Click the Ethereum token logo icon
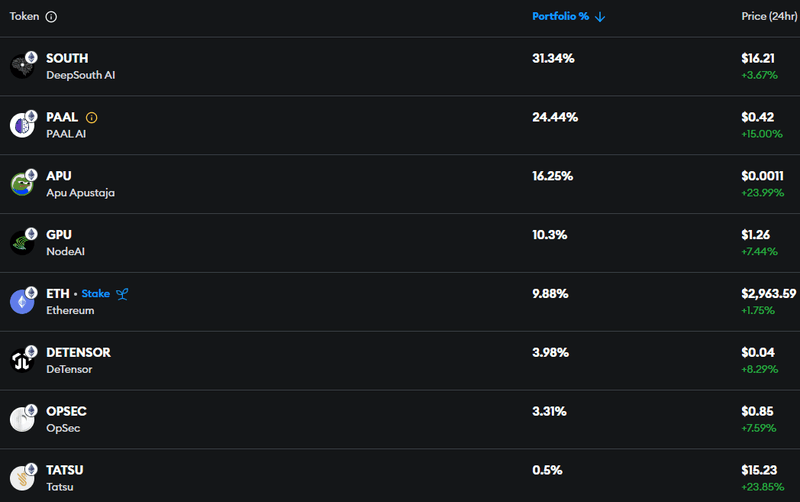 coord(22,302)
